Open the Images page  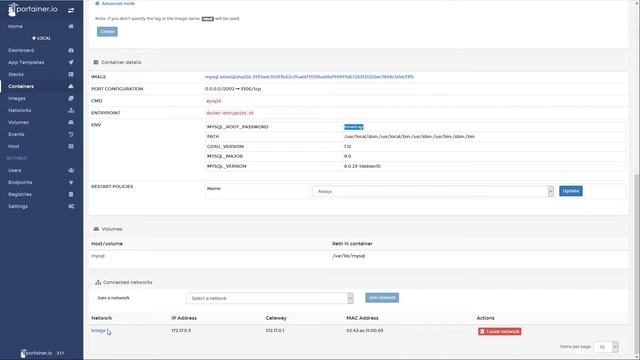pos(17,98)
